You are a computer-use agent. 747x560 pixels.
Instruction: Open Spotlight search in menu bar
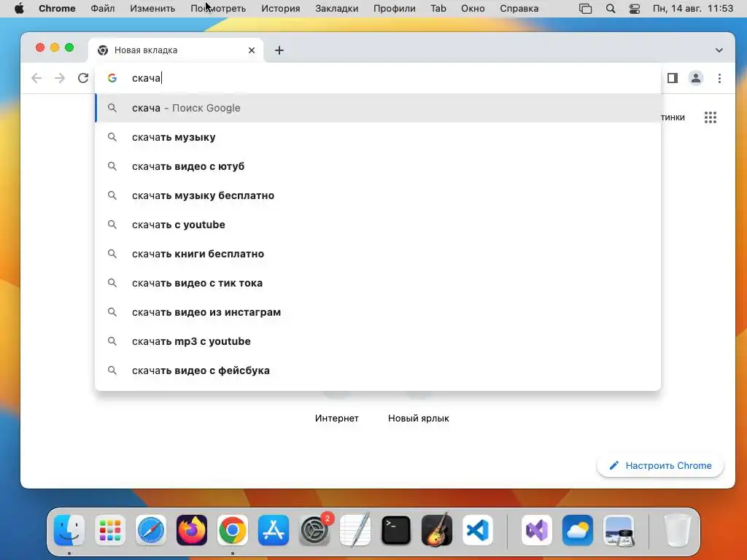[611, 9]
